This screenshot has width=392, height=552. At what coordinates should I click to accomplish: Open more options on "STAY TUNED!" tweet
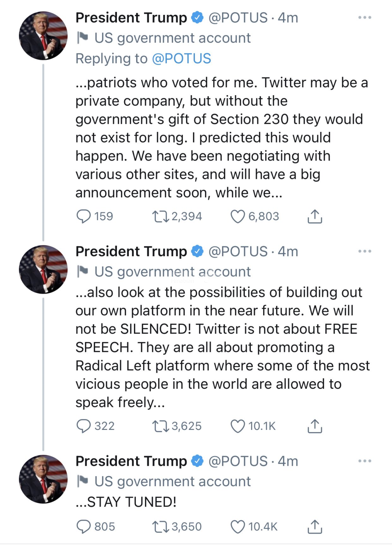coord(364,461)
